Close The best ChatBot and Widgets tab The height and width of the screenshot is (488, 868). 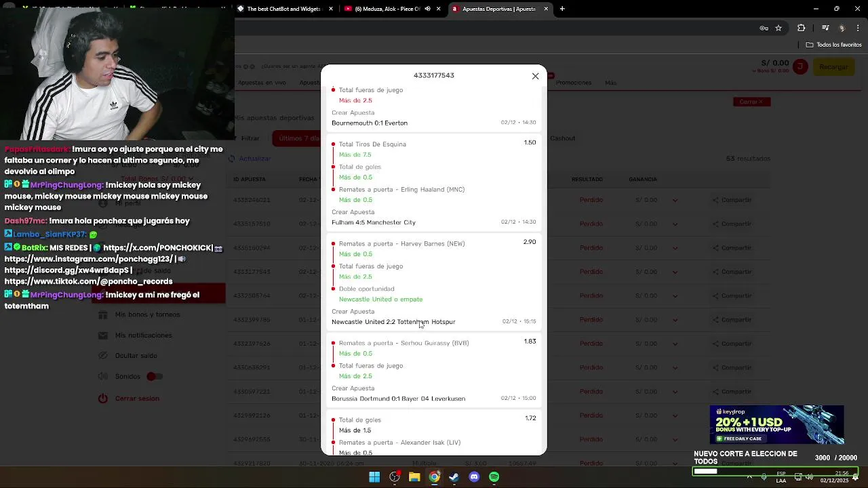click(x=331, y=9)
